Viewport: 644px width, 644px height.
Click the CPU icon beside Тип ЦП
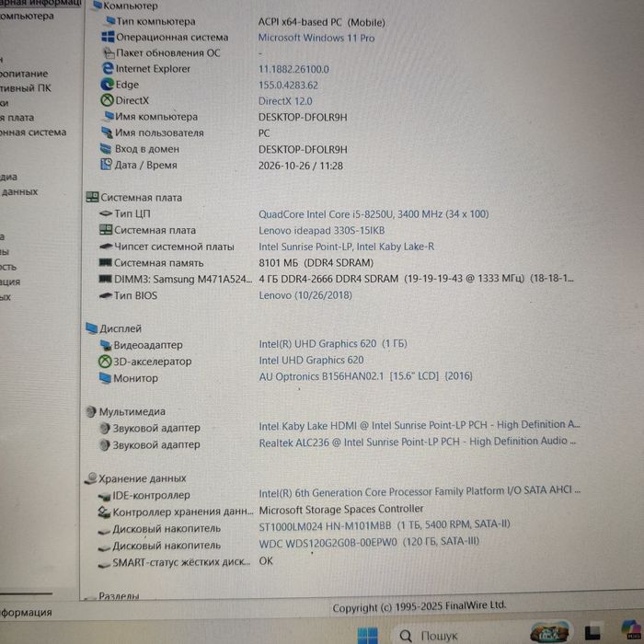click(106, 213)
